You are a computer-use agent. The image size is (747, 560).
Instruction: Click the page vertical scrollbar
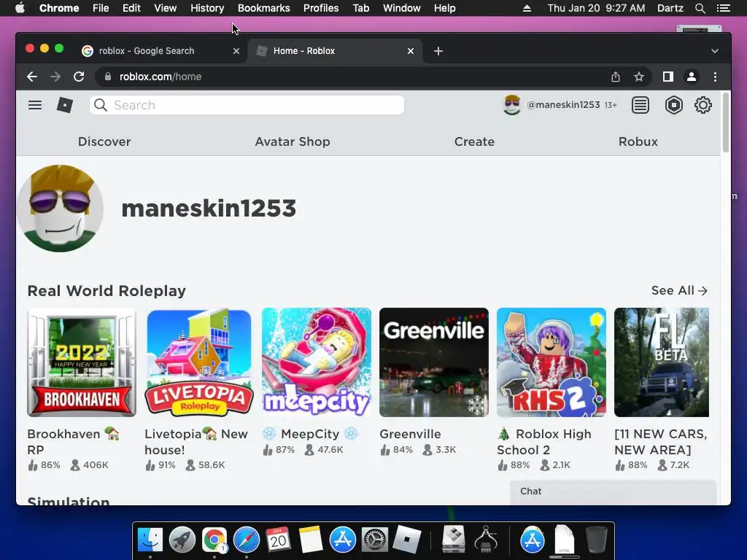726,122
